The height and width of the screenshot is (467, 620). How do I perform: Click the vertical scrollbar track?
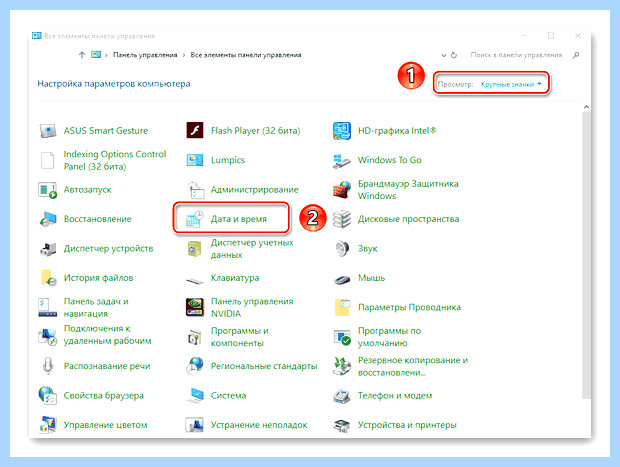point(586,255)
